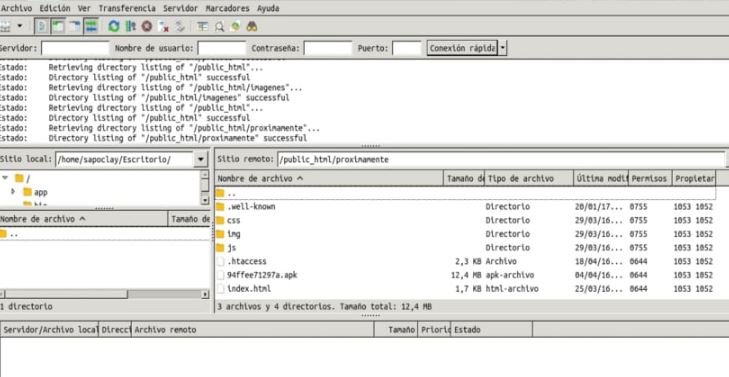The image size is (729, 377).
Task: Toggle the local directory tree display
Action: point(58,26)
